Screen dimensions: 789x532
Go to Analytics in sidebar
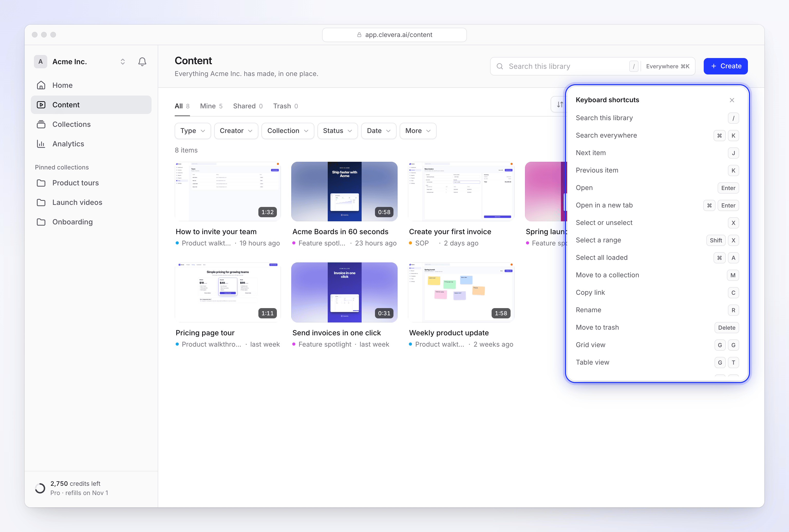[x=91, y=144]
